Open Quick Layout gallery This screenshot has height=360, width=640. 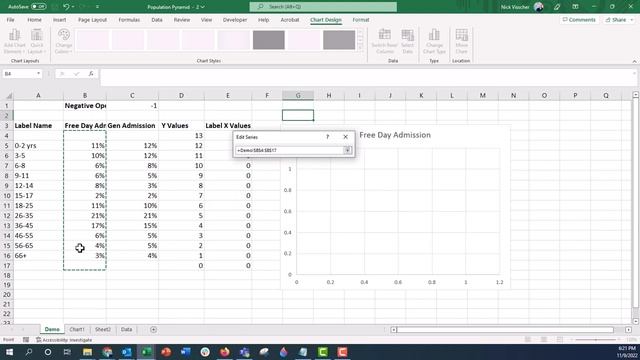pos(37,41)
